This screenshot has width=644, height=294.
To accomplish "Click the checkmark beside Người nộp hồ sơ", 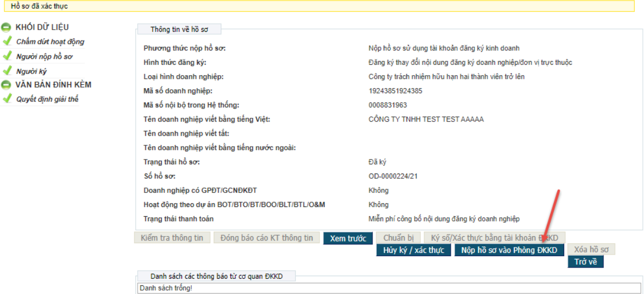I will [7, 56].
